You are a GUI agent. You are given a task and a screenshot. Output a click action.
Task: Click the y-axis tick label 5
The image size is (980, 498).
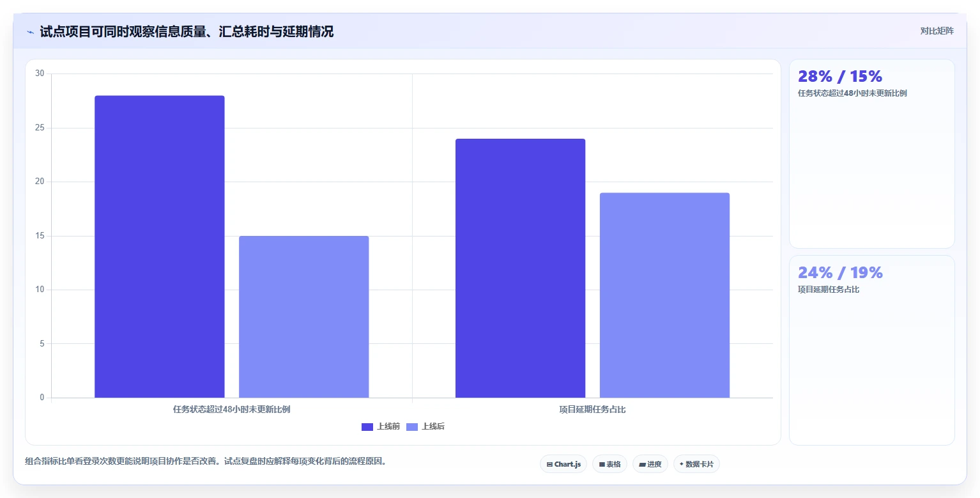tap(42, 343)
